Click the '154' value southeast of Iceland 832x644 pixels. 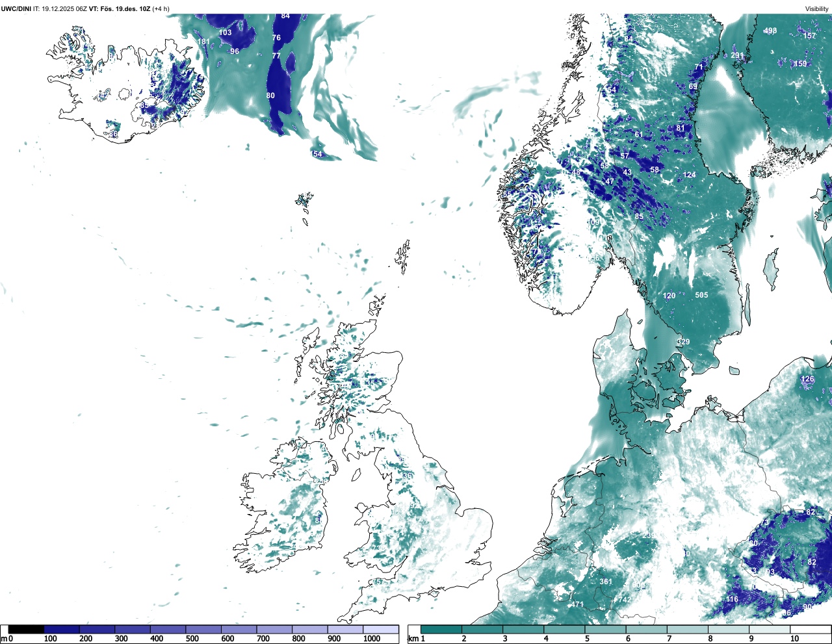tap(317, 154)
